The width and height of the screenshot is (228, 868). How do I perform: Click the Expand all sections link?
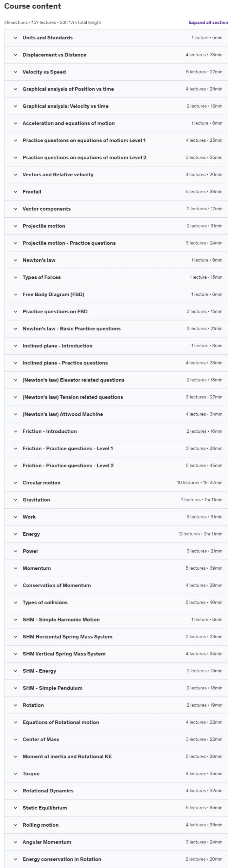[x=208, y=22]
